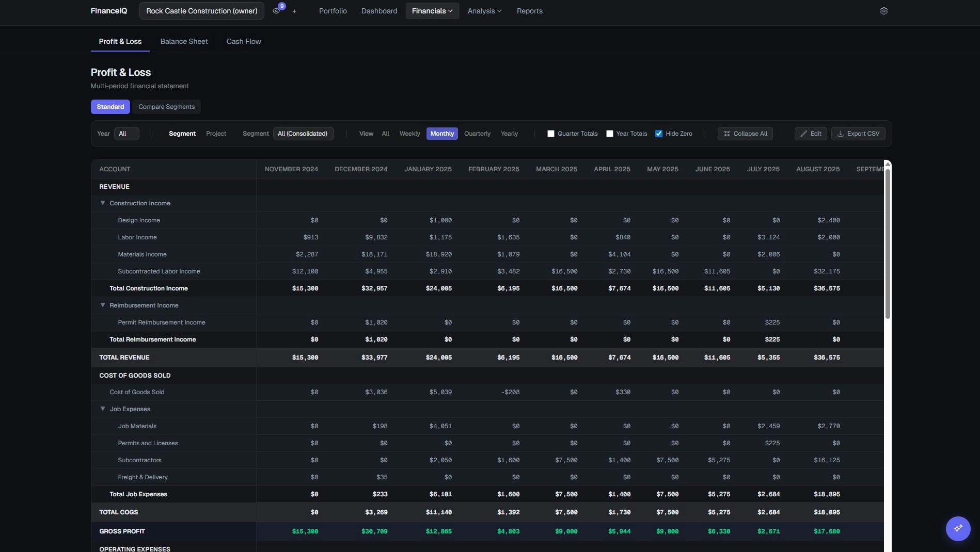Disable the Hide Zero checkbox
The height and width of the screenshot is (552, 980).
pos(658,133)
